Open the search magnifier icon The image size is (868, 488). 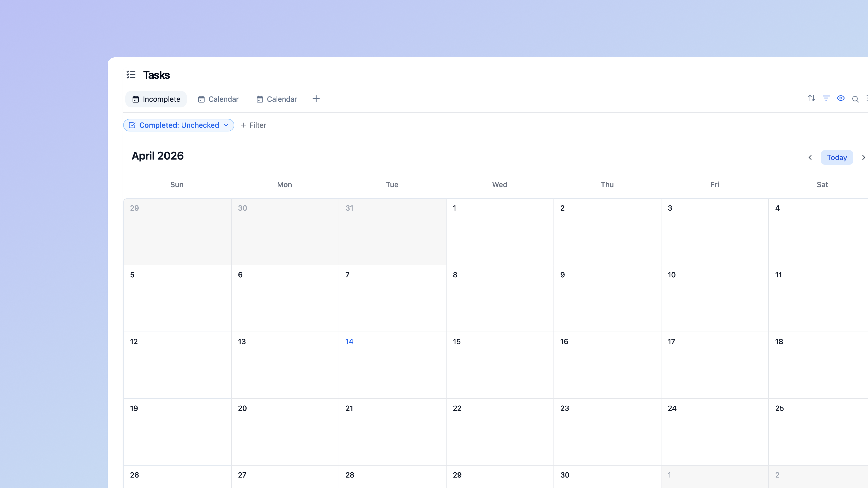[x=855, y=99]
